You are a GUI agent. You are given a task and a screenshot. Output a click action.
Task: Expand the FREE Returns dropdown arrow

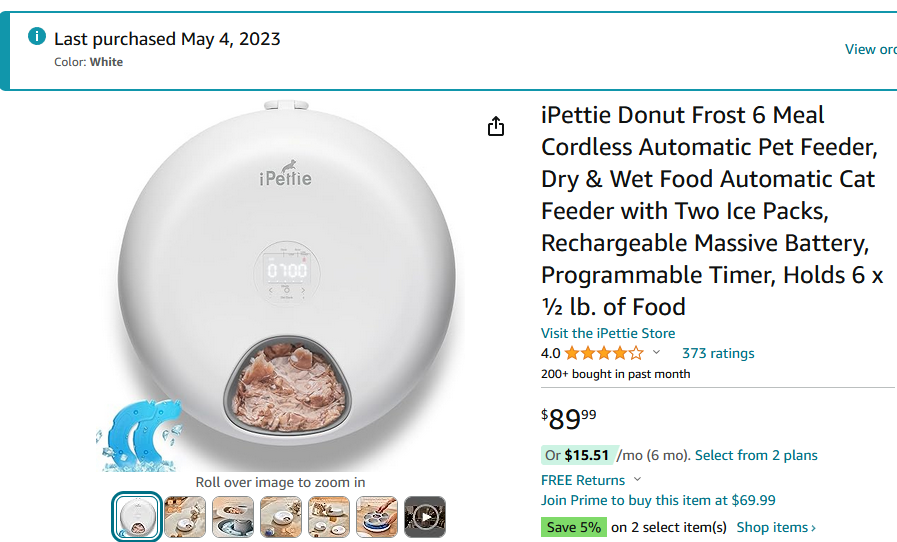click(x=638, y=480)
